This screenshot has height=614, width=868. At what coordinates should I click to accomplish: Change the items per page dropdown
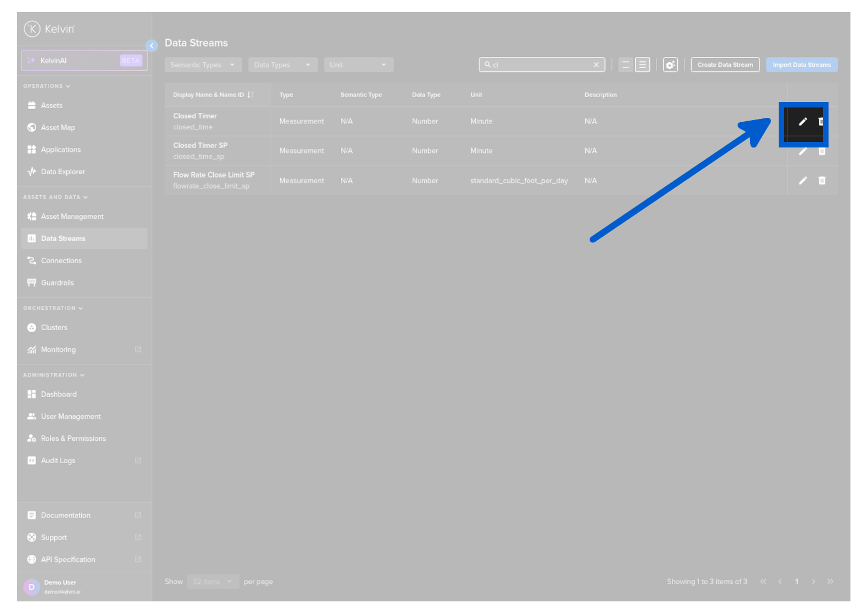212,582
